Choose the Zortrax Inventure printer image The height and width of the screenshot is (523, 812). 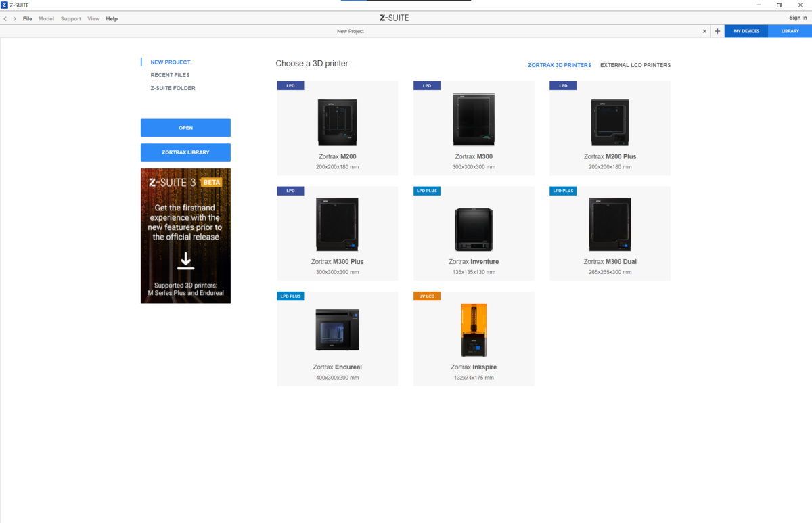[474, 230]
